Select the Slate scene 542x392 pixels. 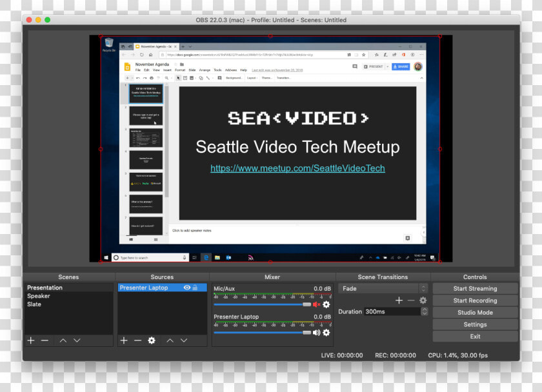click(68, 304)
